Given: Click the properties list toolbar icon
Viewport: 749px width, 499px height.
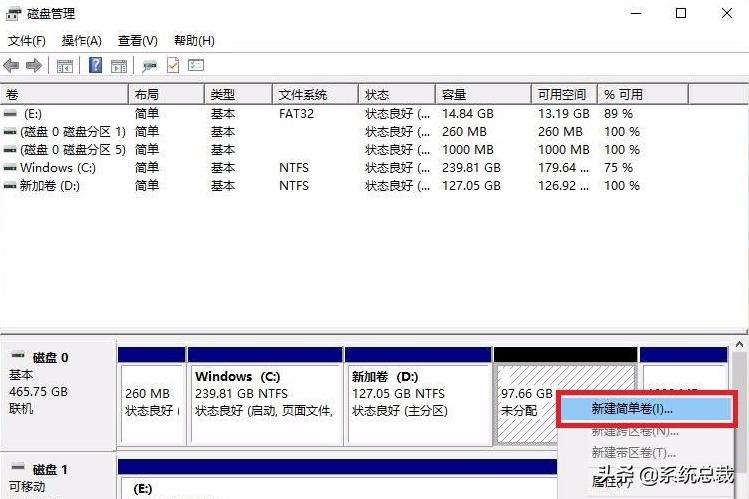Looking at the screenshot, I should [196, 65].
